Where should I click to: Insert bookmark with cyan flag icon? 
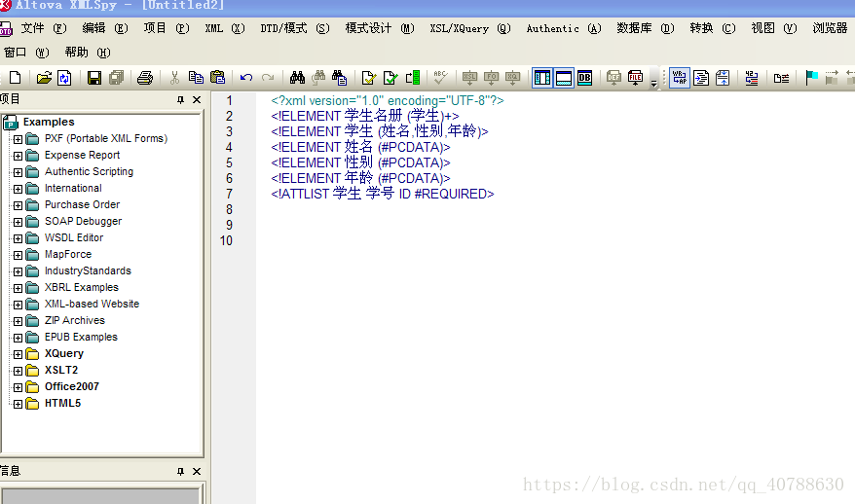[x=811, y=78]
